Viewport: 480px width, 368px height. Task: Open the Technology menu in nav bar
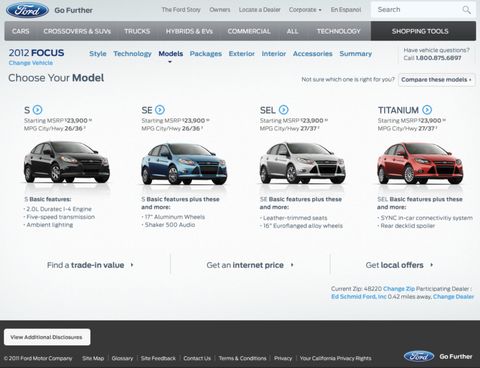[x=338, y=31]
